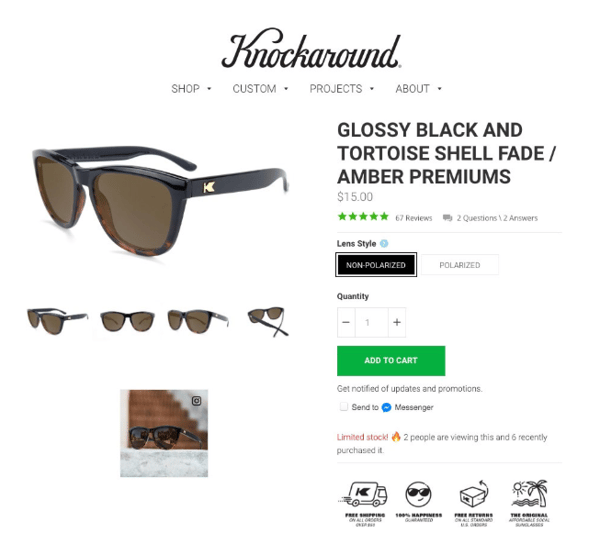Click the Messenger logo icon
The height and width of the screenshot is (555, 600).
[x=386, y=408]
